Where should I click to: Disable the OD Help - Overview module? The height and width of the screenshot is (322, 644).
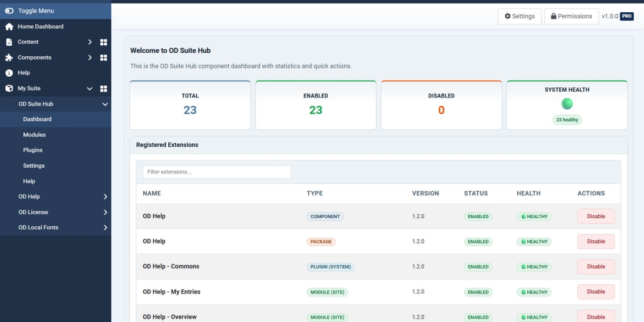pyautogui.click(x=596, y=316)
